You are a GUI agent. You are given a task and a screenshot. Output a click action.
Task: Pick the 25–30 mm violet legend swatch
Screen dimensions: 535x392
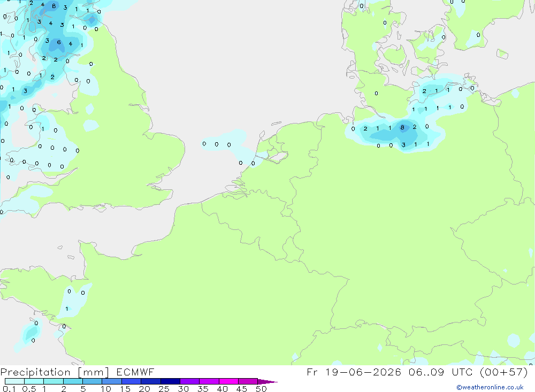pyautogui.click(x=170, y=381)
